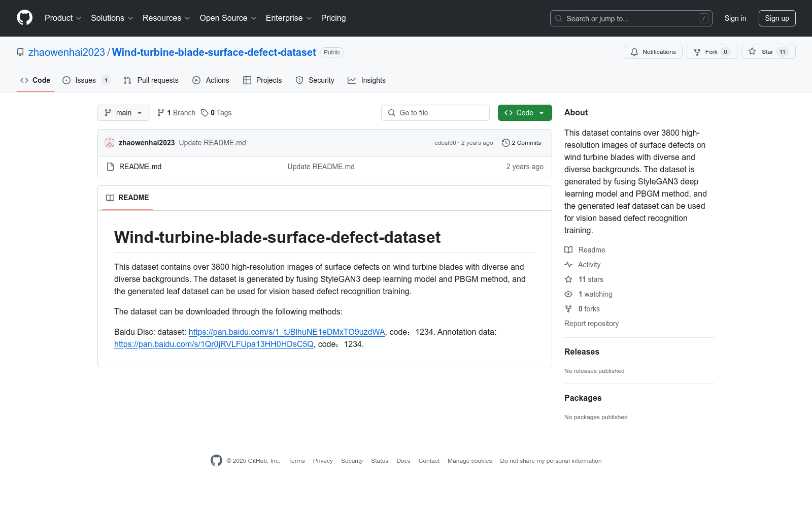Click the Go to file search field
Screen dimensions: 812x508
435,113
